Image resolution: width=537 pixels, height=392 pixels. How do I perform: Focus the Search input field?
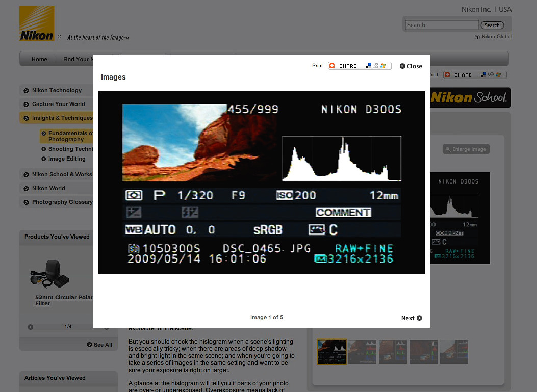(x=442, y=25)
